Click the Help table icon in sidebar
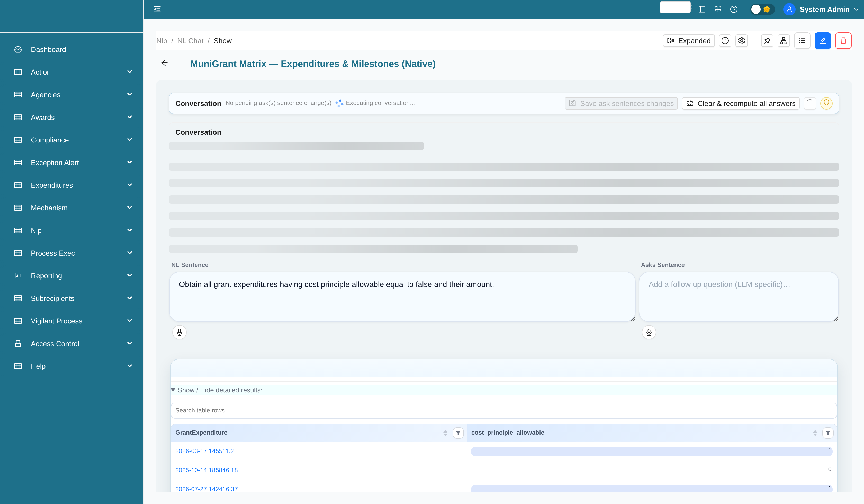The width and height of the screenshot is (864, 504). [x=18, y=366]
